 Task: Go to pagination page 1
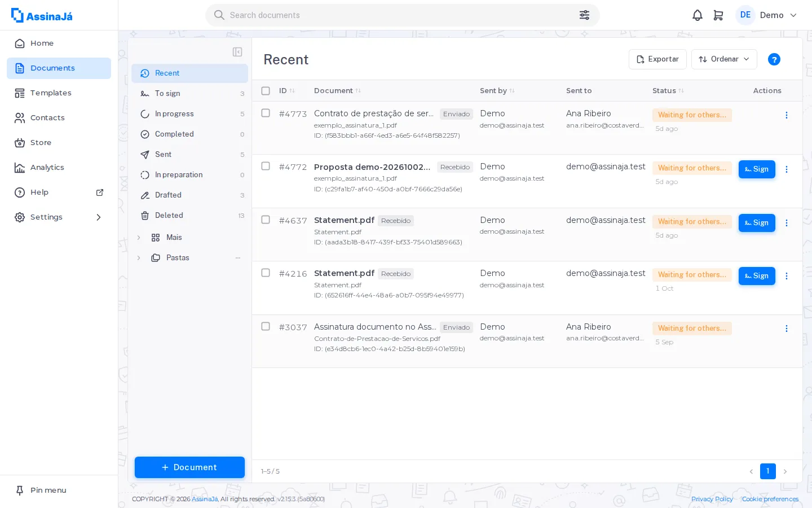(x=768, y=471)
